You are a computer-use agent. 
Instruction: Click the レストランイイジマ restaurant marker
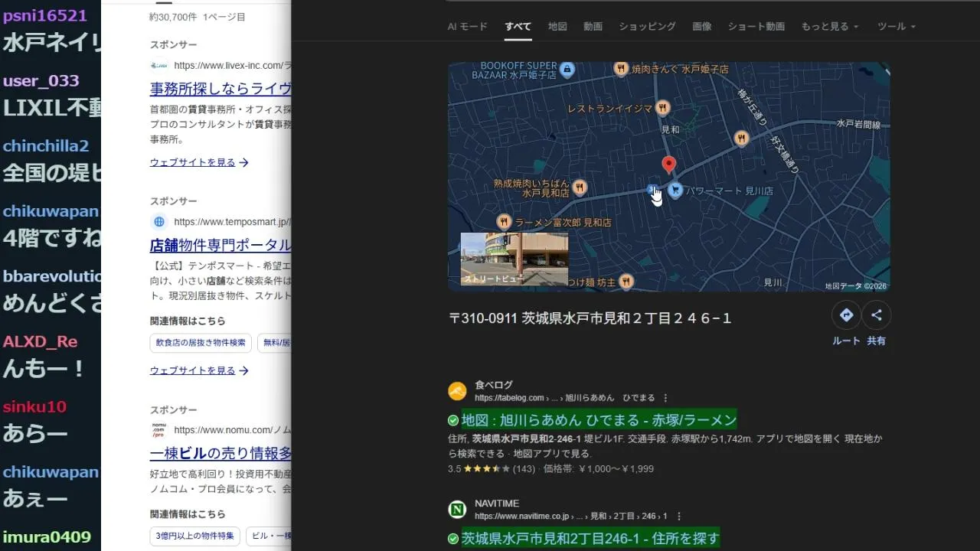click(663, 108)
